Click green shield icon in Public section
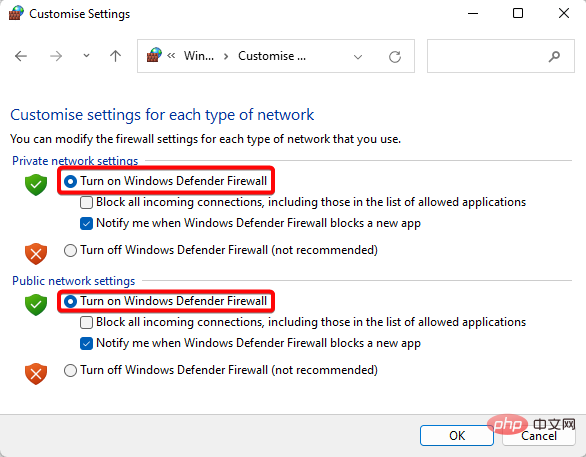This screenshot has width=586, height=457. pos(36,305)
